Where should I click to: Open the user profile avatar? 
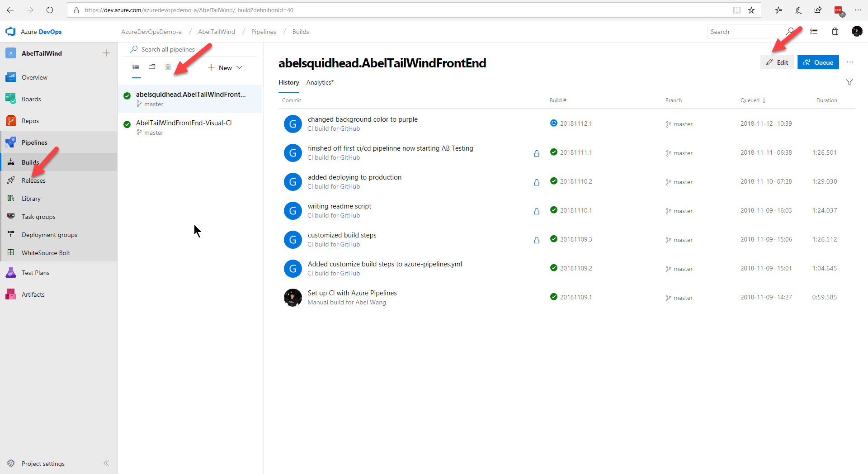pos(857,31)
